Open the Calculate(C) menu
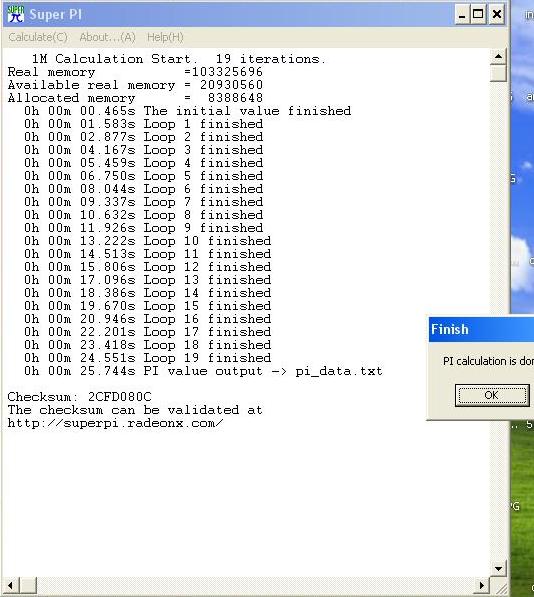The width and height of the screenshot is (534, 597). click(x=38, y=37)
